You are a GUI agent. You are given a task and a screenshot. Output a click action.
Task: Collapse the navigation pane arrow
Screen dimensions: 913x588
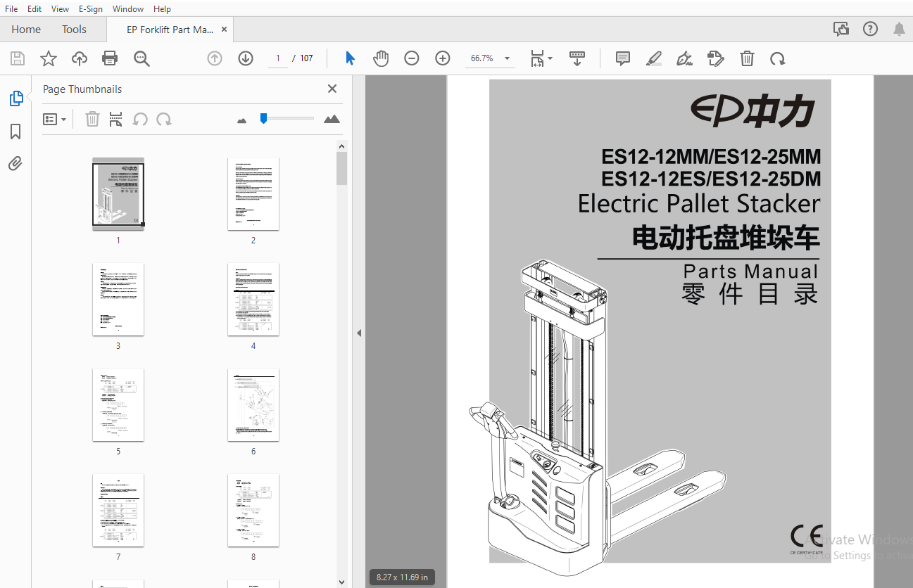(x=359, y=333)
